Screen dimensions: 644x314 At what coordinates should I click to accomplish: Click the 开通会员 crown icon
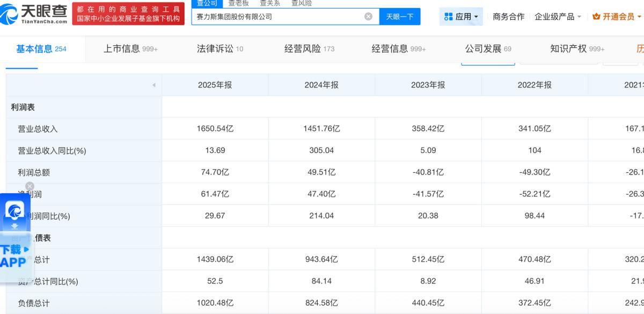click(x=596, y=17)
